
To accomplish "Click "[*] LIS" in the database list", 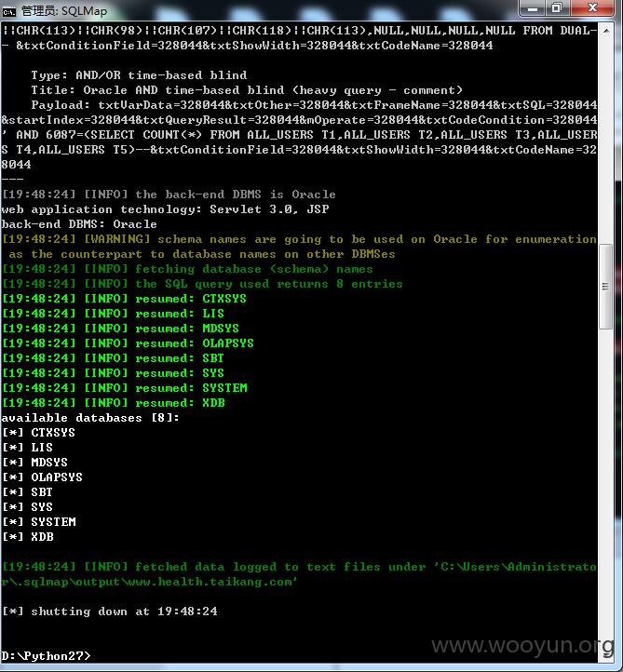I will [27, 448].
